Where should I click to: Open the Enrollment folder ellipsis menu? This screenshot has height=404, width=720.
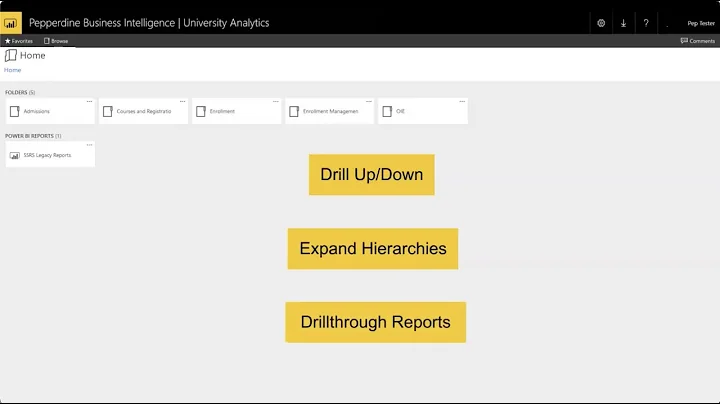coord(276,101)
